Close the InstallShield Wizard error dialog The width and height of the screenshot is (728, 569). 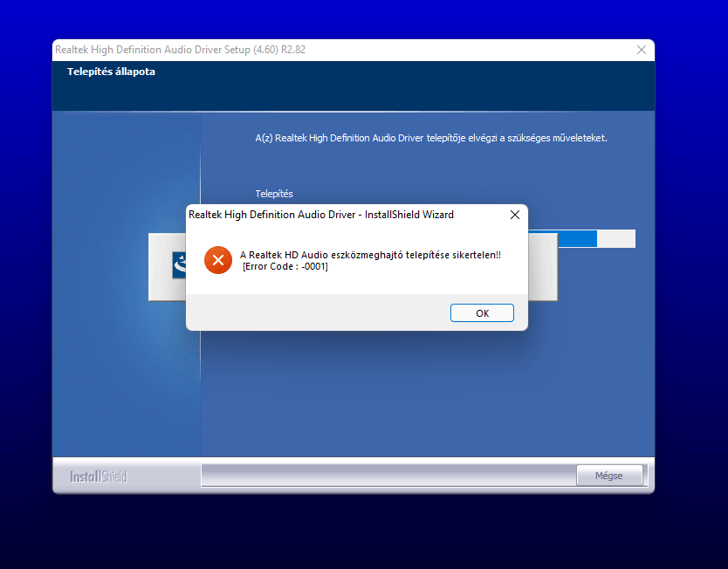coord(515,215)
